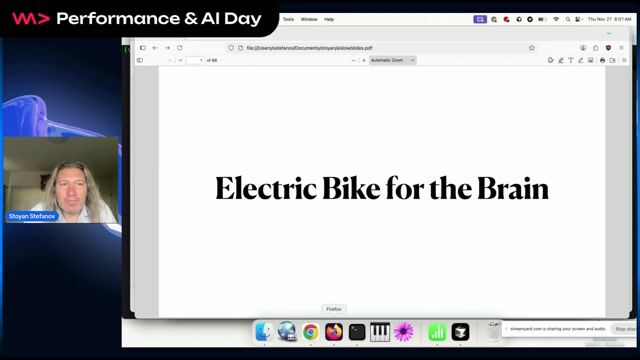Go forward with the Forward arrow

pos(167,48)
